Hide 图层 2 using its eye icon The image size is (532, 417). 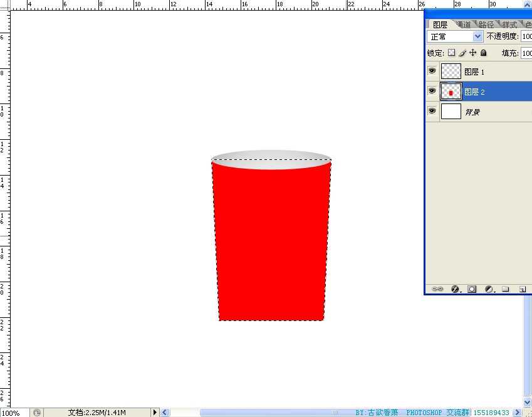(432, 92)
